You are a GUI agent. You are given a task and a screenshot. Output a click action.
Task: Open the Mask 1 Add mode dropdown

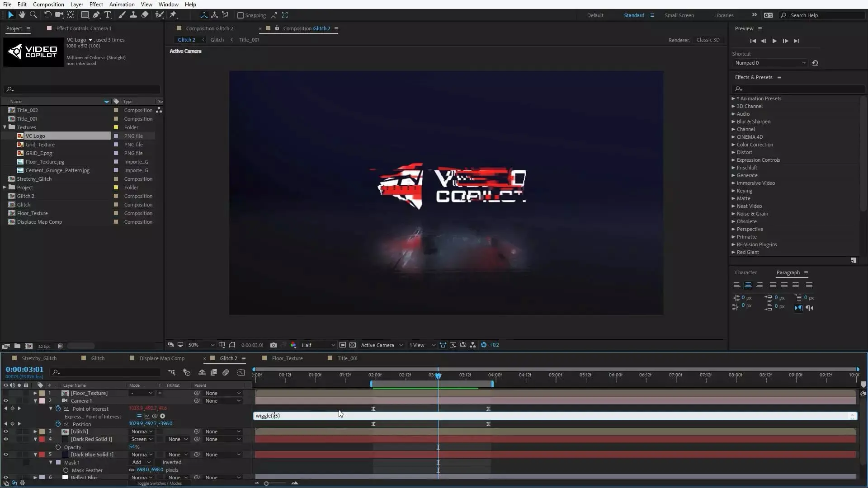141,463
